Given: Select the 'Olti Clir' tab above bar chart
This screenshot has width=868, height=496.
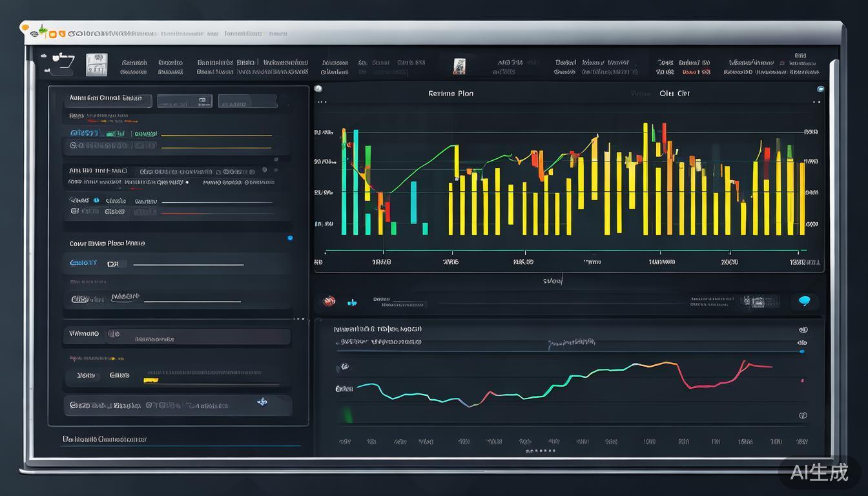Looking at the screenshot, I should pos(674,94).
